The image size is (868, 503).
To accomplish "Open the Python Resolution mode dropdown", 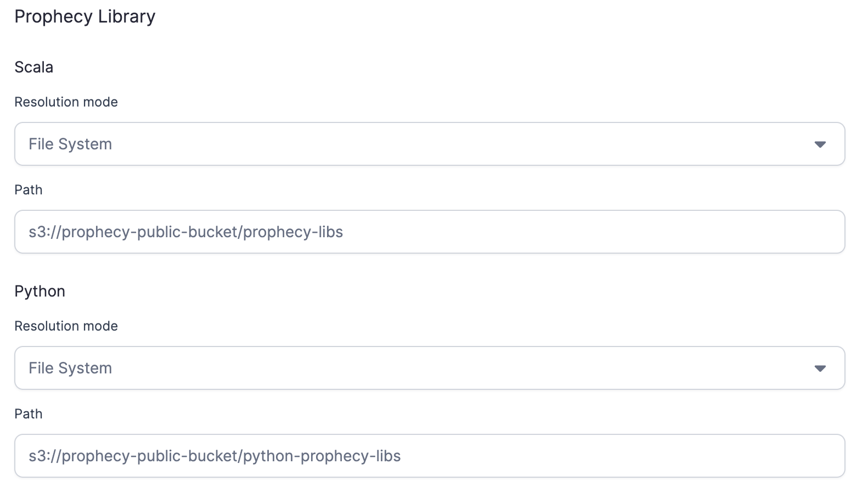I will (430, 368).
